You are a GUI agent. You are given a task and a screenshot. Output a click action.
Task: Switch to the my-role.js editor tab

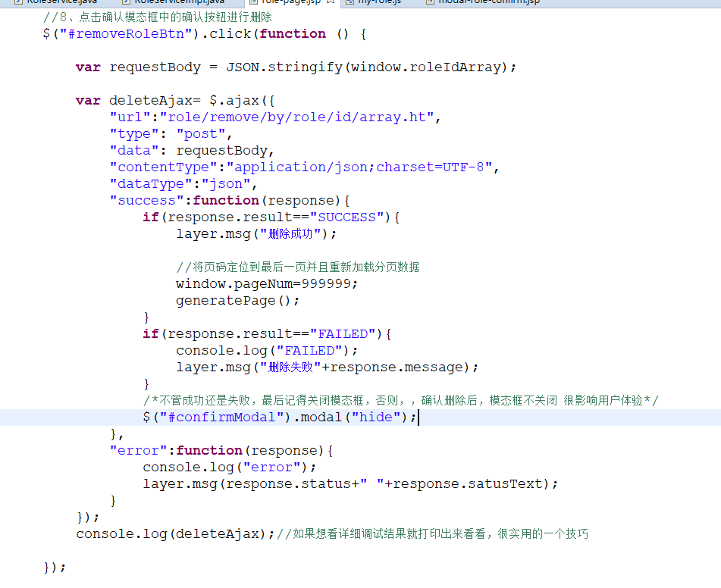[374, 2]
